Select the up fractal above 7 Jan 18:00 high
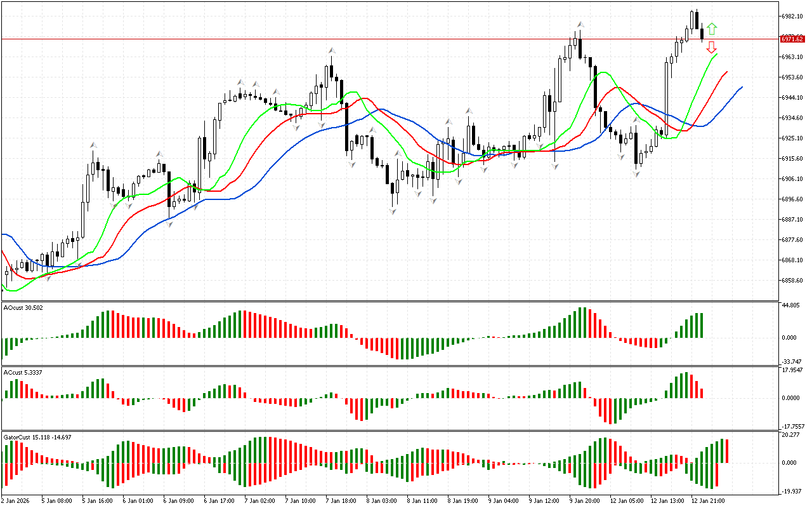Image resolution: width=812 pixels, height=508 pixels. 331,50
